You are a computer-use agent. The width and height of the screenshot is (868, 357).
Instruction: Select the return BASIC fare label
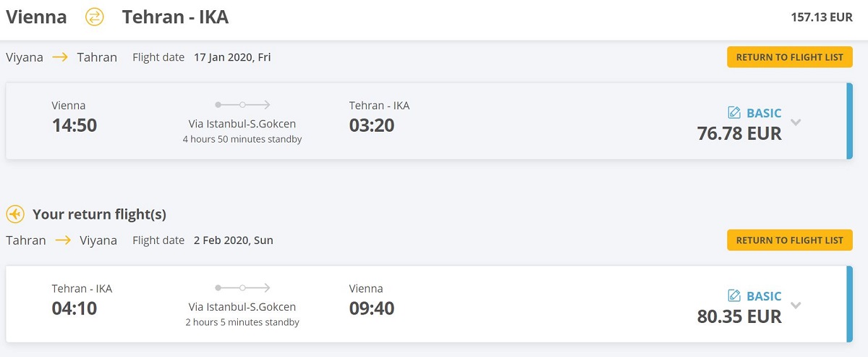(x=764, y=296)
